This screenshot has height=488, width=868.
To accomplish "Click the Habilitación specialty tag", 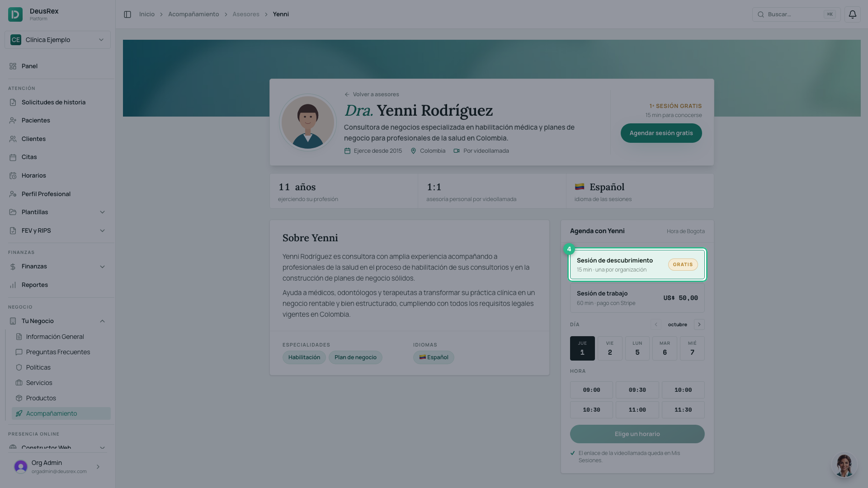I will [304, 357].
